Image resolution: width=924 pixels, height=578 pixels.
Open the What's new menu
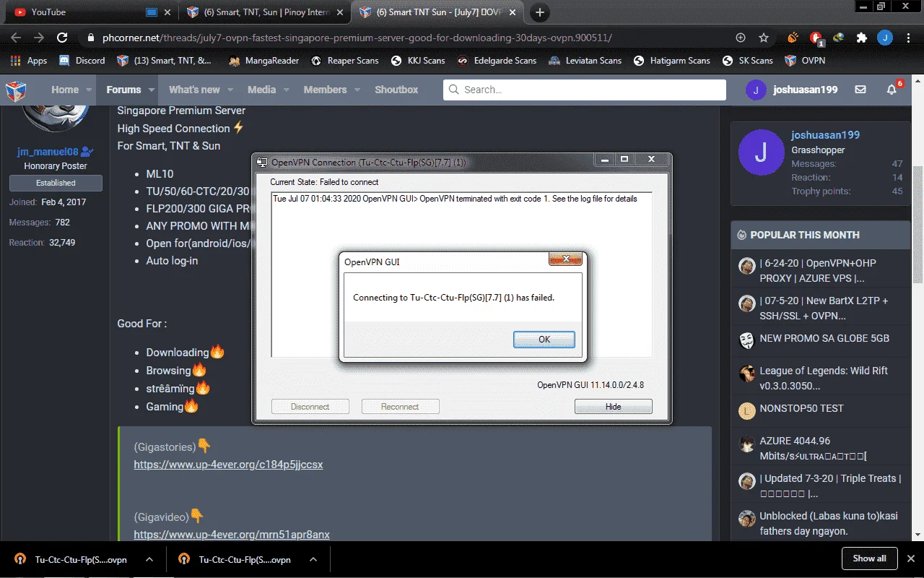pyautogui.click(x=194, y=90)
